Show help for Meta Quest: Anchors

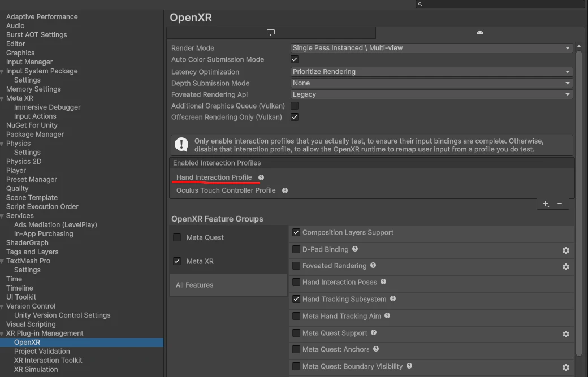point(376,349)
